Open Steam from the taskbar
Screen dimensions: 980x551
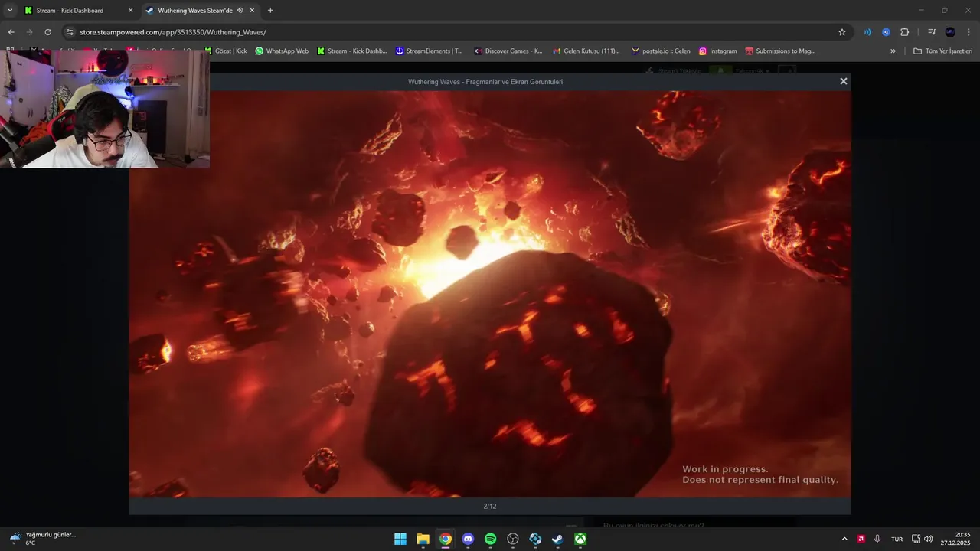[x=558, y=539]
